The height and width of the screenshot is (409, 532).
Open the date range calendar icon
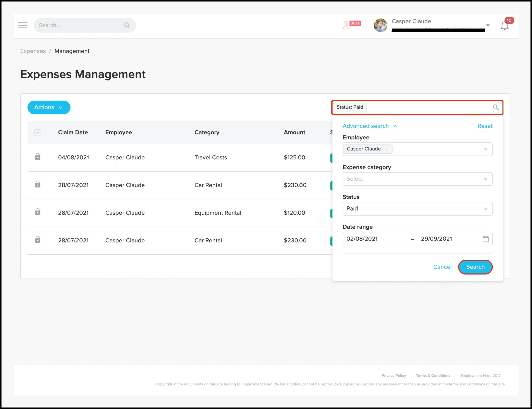[x=486, y=239]
